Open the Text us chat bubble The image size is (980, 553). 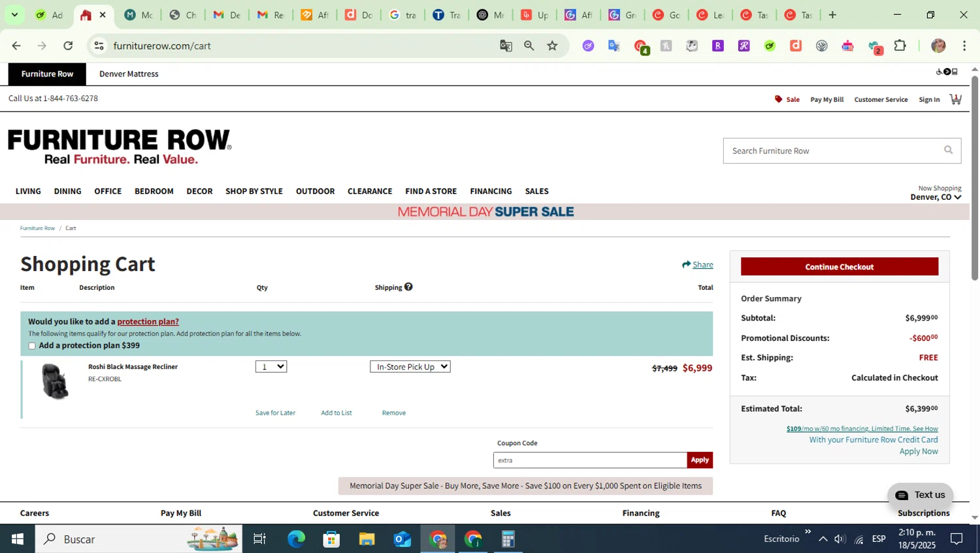click(x=921, y=495)
